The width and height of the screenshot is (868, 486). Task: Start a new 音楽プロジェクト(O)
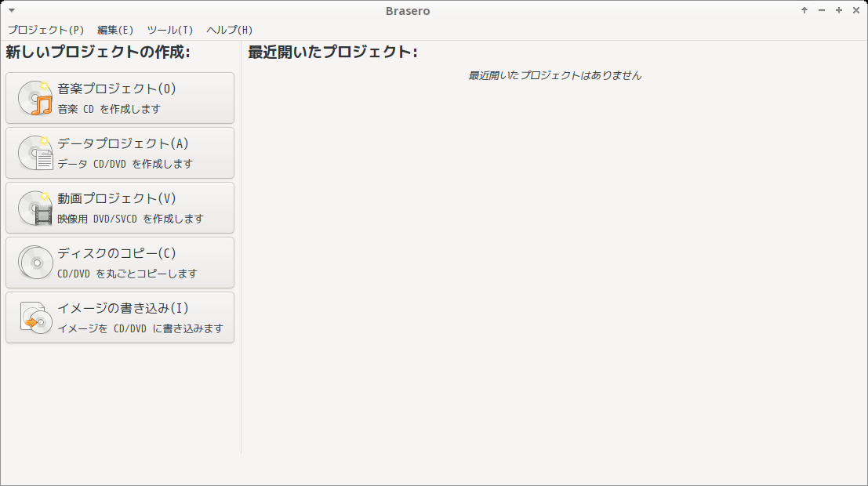[x=120, y=98]
